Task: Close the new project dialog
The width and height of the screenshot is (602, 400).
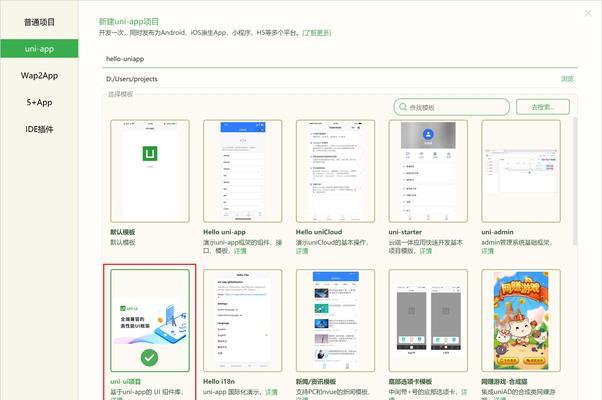Action: pyautogui.click(x=588, y=13)
